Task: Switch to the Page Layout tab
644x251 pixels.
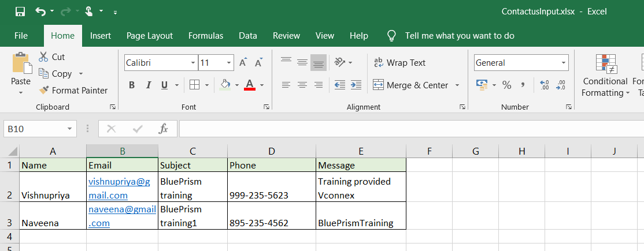Action: point(150,36)
